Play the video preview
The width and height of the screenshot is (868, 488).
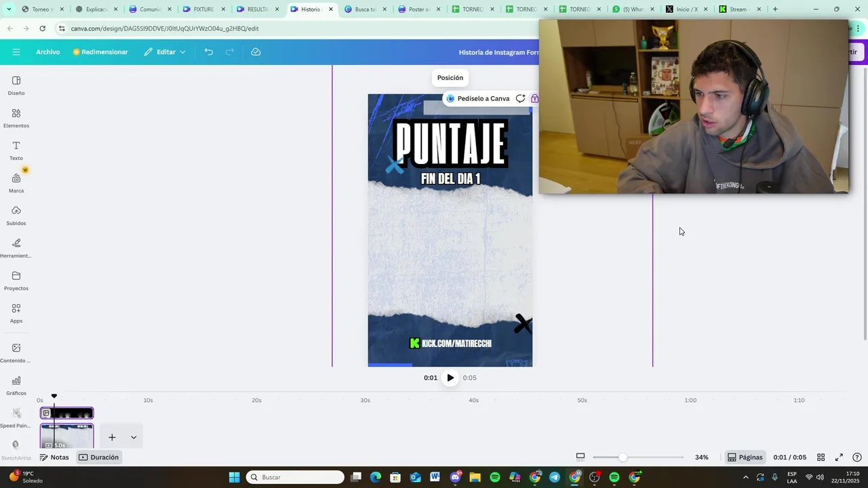point(450,378)
